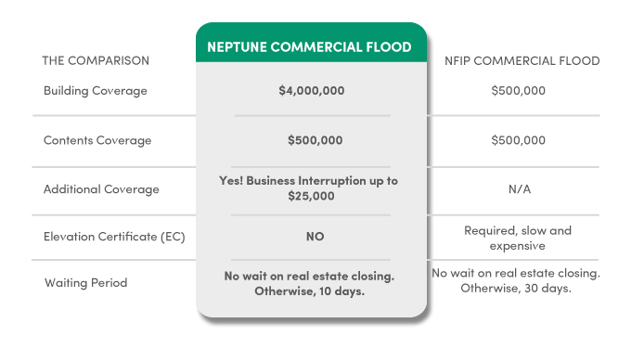The image size is (644, 349).
Task: Click the Required, slow and expensive text
Action: click(518, 239)
